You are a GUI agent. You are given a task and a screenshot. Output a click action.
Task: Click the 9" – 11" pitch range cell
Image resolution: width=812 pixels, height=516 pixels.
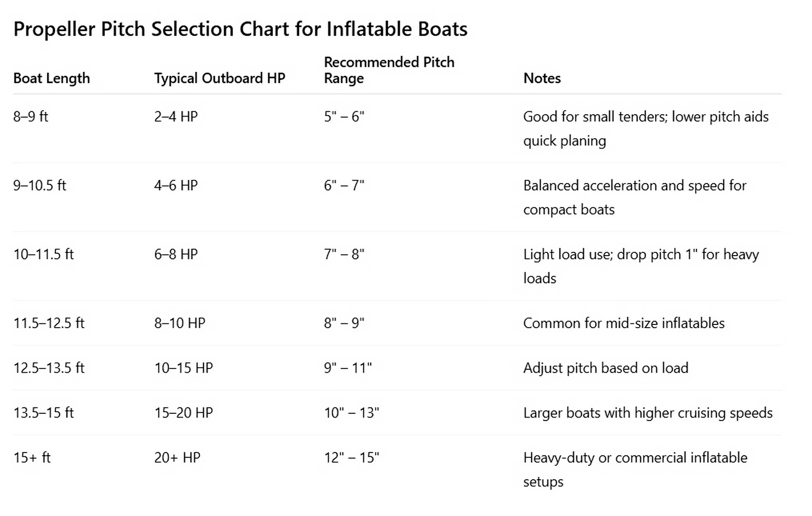pyautogui.click(x=348, y=368)
